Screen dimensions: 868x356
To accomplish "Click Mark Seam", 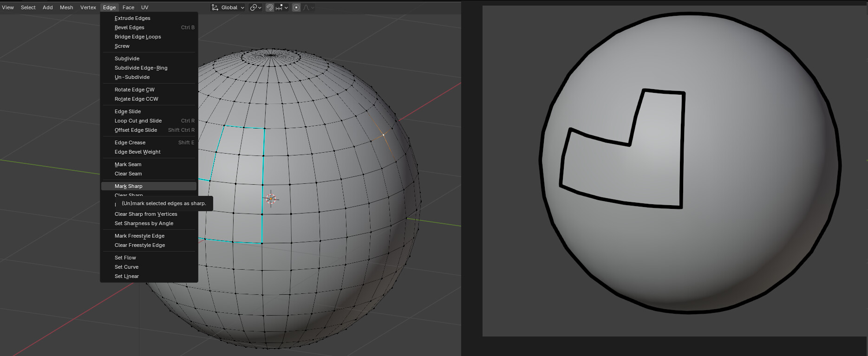I will [149, 164].
